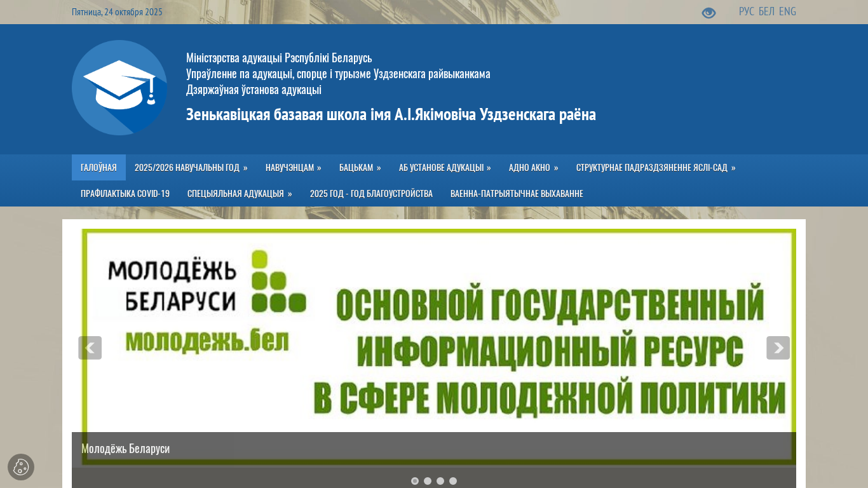Go to next slide with right arrow
The image size is (868, 488).
coord(778,348)
